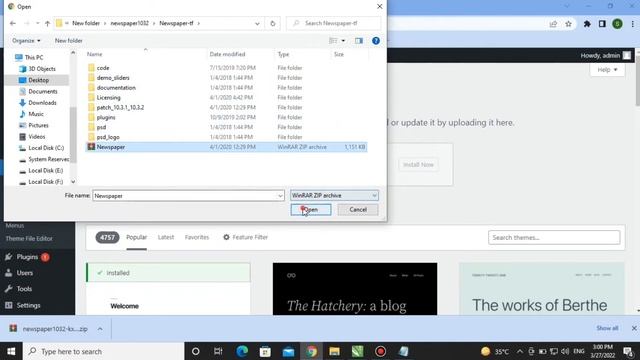This screenshot has width=640, height=360.
Task: Open Documents in navigation pane
Action: 42,91
